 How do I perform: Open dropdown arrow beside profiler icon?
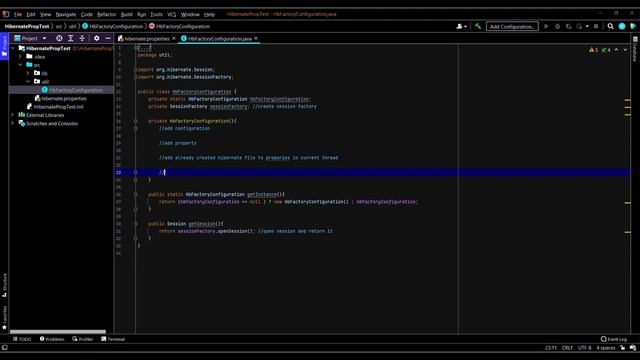tap(587, 26)
